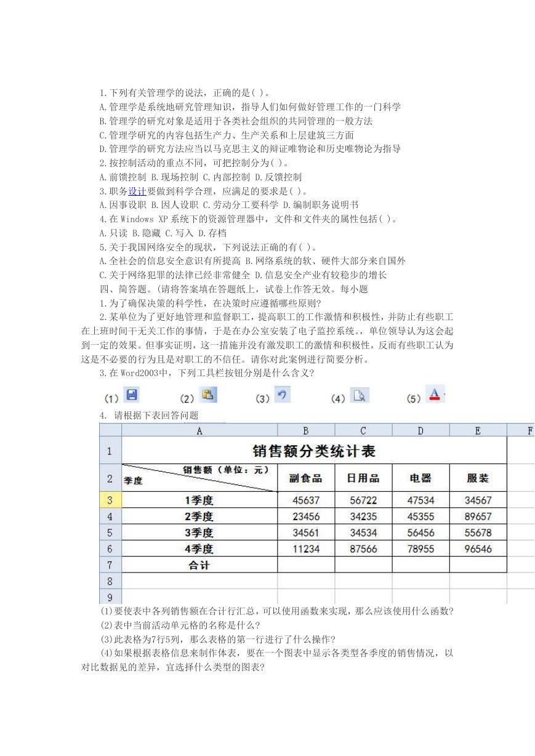Select column B header
The width and height of the screenshot is (535, 756).
click(x=306, y=430)
